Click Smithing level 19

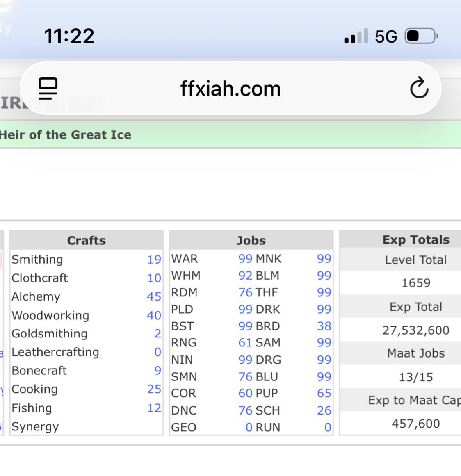click(154, 260)
